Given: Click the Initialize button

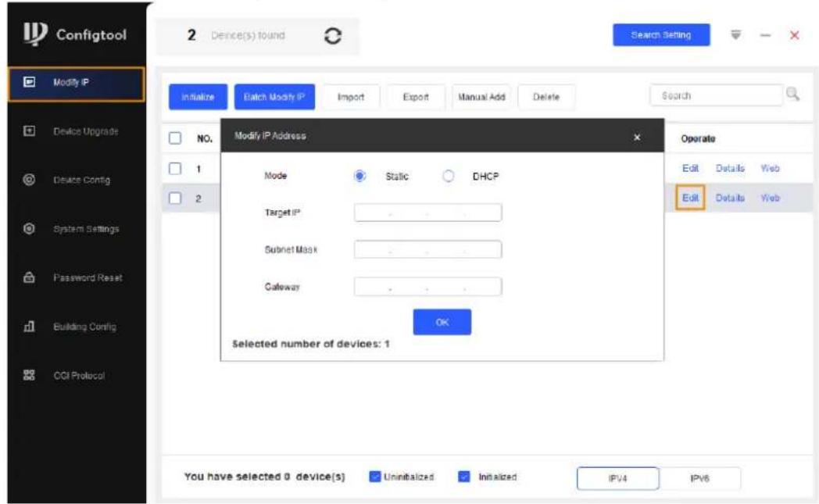Looking at the screenshot, I should pos(198,97).
